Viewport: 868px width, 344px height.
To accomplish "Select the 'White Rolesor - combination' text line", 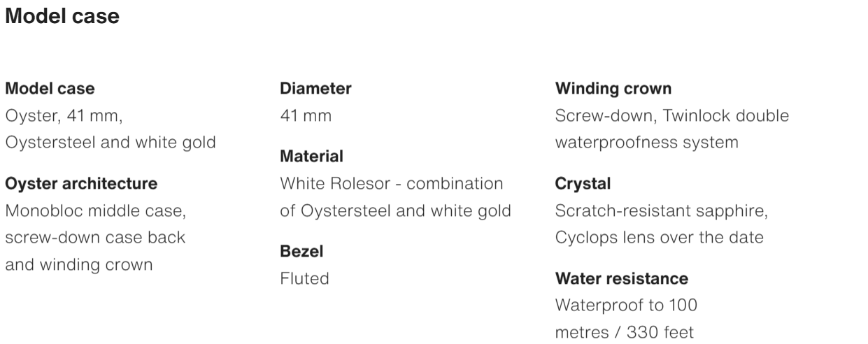I will click(391, 184).
